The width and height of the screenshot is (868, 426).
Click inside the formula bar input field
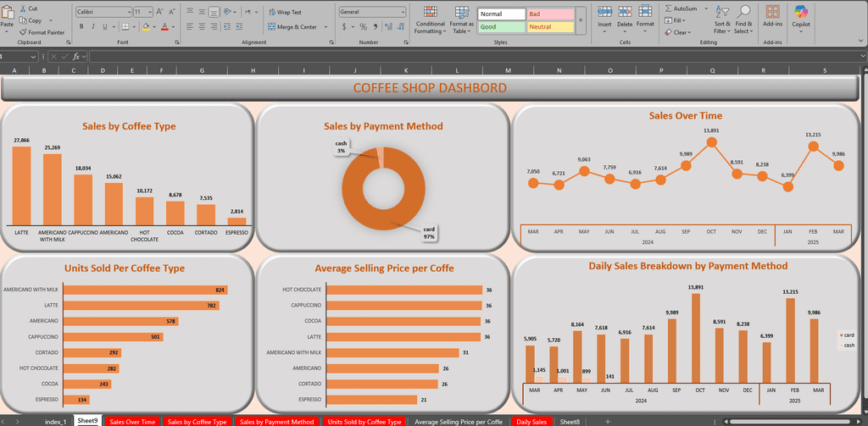tap(424, 56)
